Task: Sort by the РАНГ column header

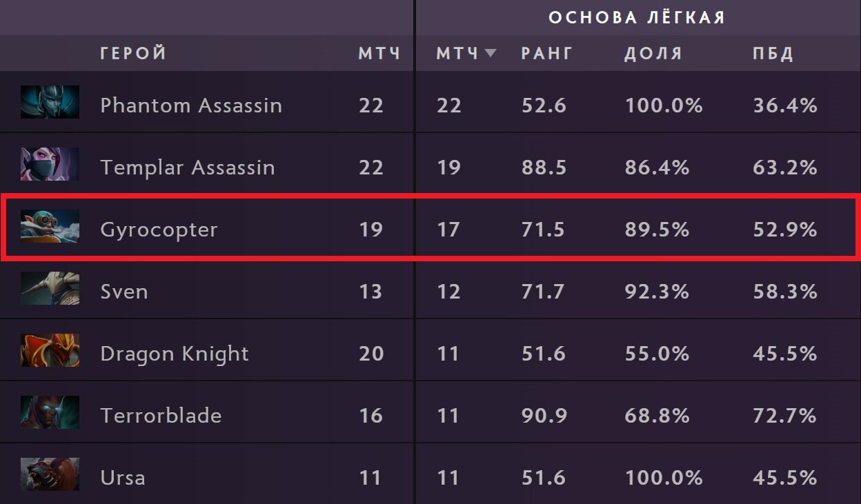Action: 546,53
